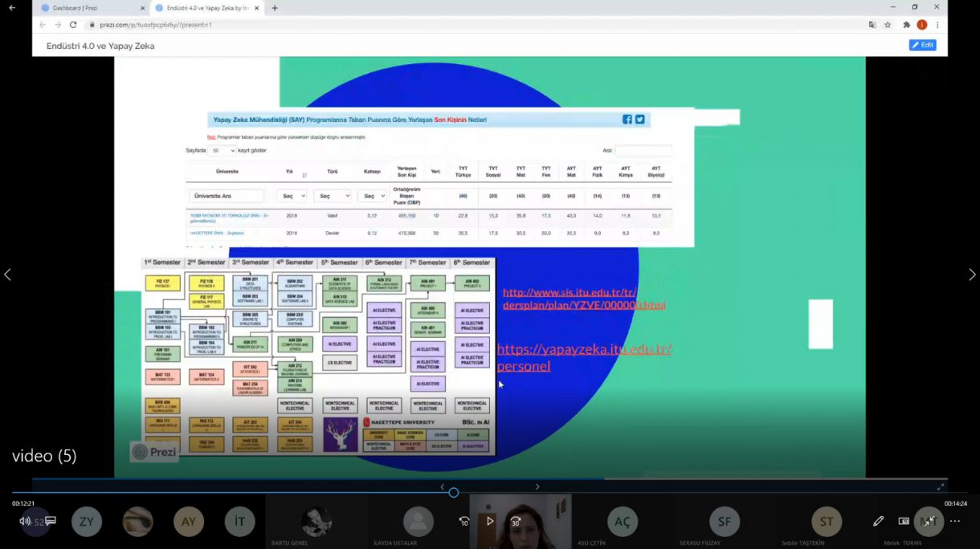Reload the Prezi page
980x549 pixels.
click(x=73, y=25)
